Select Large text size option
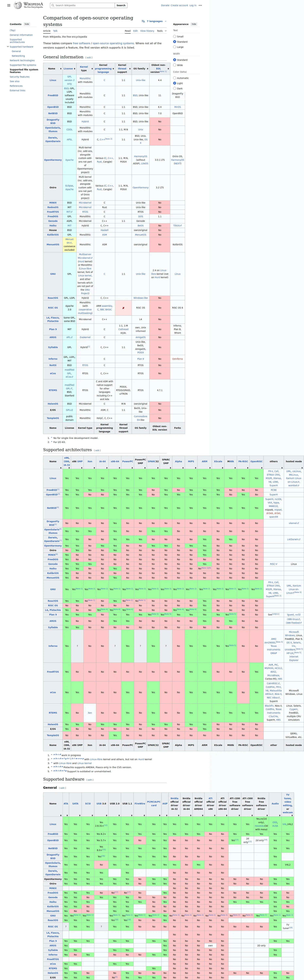Screen dimensions: 304x980 (x=175, y=47)
